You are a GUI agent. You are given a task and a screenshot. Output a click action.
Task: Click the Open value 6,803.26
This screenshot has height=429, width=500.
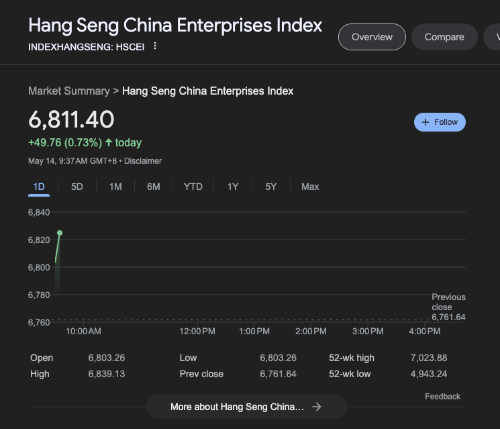(x=106, y=358)
